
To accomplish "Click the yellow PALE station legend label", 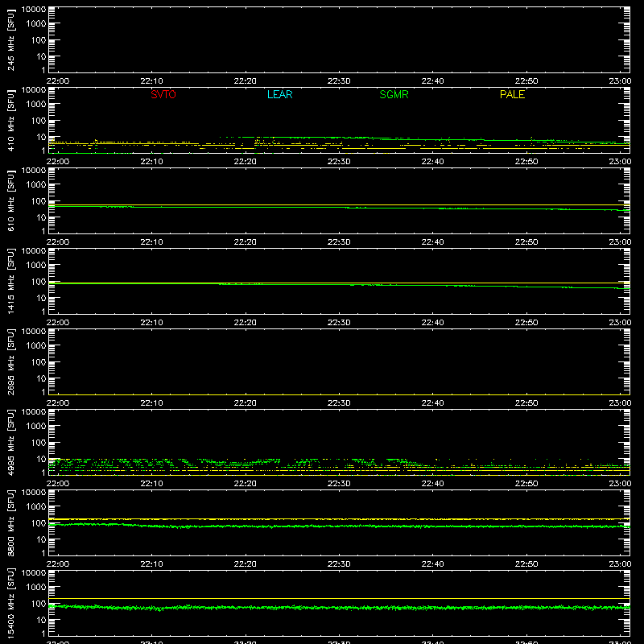I will pos(512,94).
